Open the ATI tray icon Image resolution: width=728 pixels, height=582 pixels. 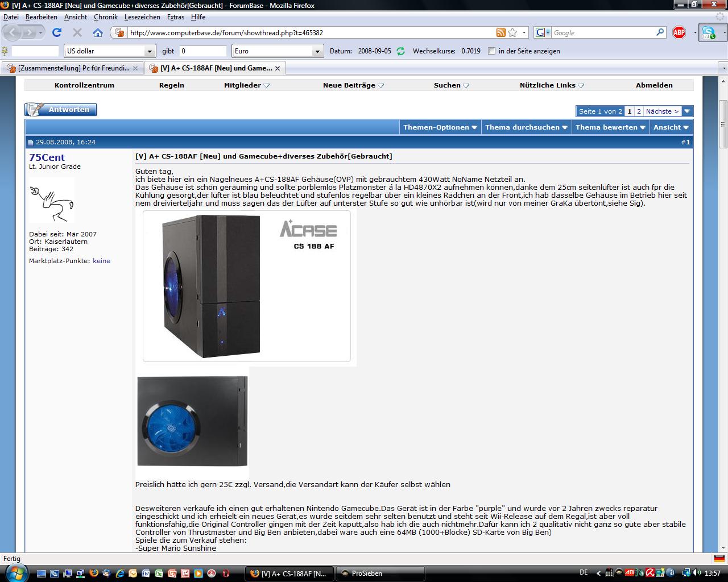click(630, 573)
